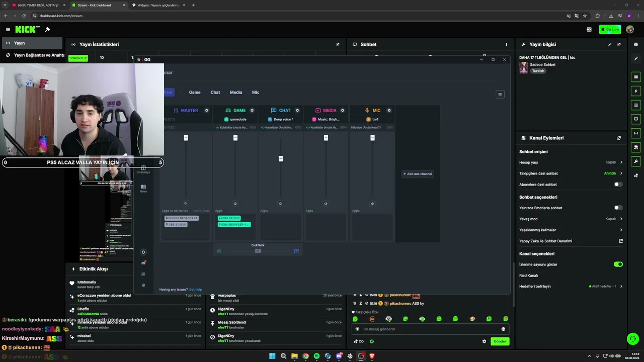Disable İzlenme sayısını göster switch

618,264
